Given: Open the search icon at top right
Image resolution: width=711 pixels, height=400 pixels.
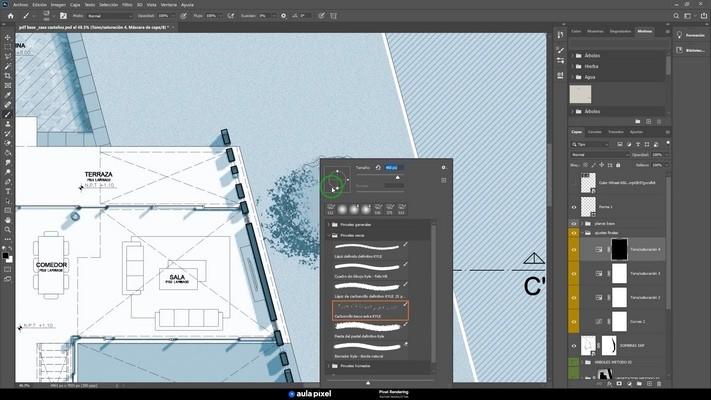Looking at the screenshot, I should (676, 15).
